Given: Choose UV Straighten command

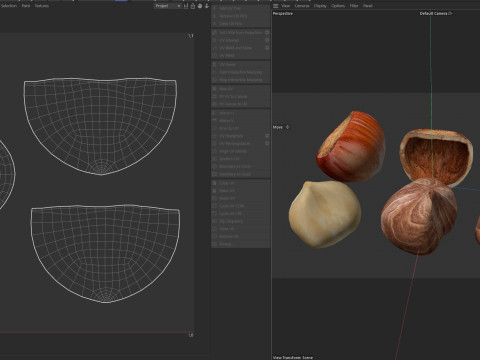Looking at the screenshot, I should pos(238,136).
